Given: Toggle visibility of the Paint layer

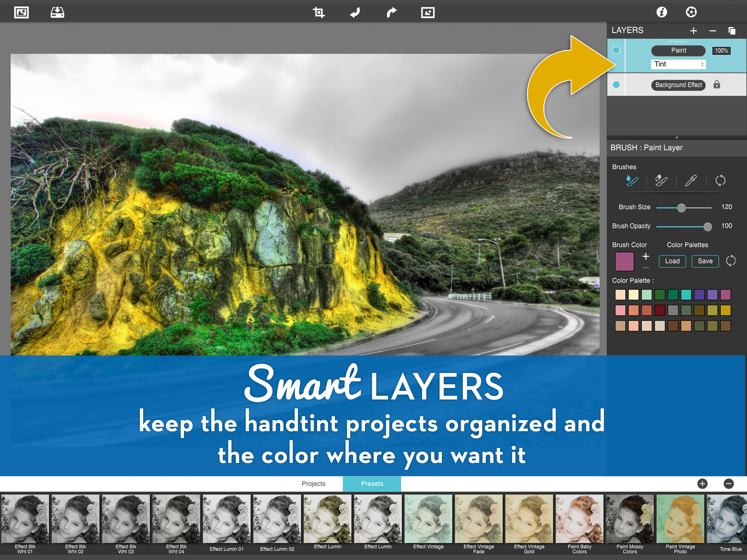Looking at the screenshot, I should (616, 50).
